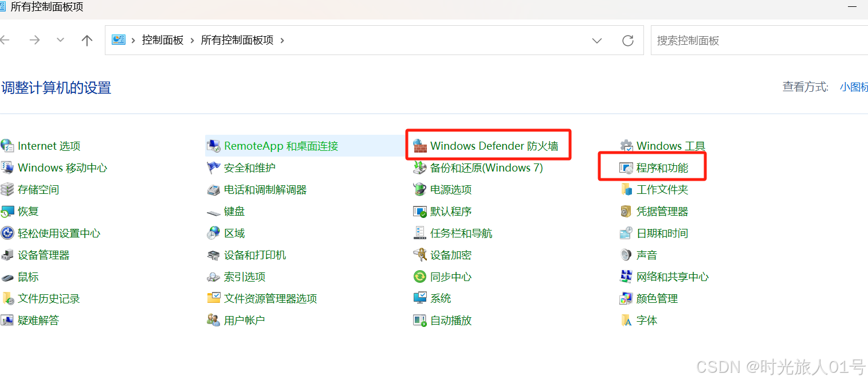Image resolution: width=868 pixels, height=382 pixels.
Task: Open the recent locations dropdown arrow
Action: coord(61,40)
